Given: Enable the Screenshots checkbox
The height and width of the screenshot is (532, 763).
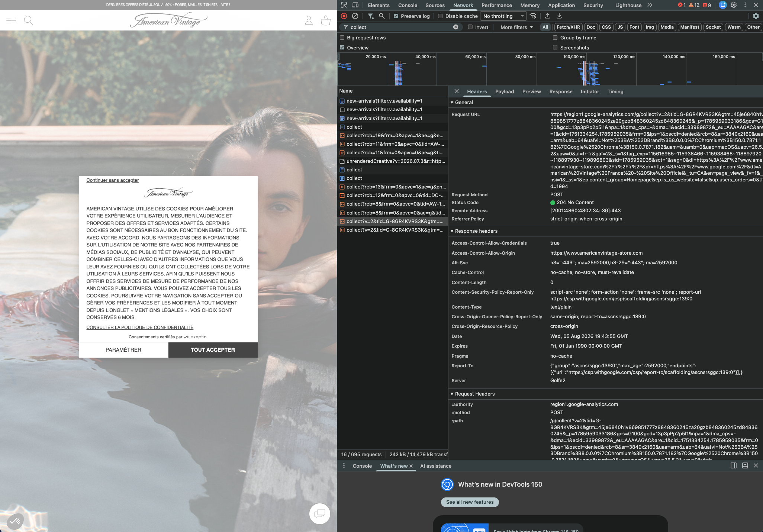Looking at the screenshot, I should pos(555,47).
